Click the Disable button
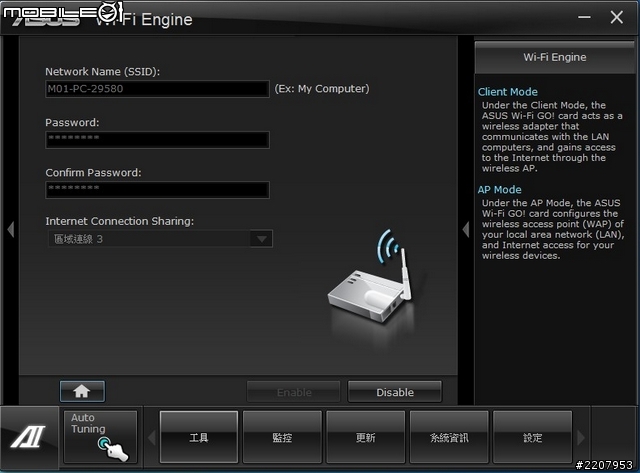 point(395,392)
